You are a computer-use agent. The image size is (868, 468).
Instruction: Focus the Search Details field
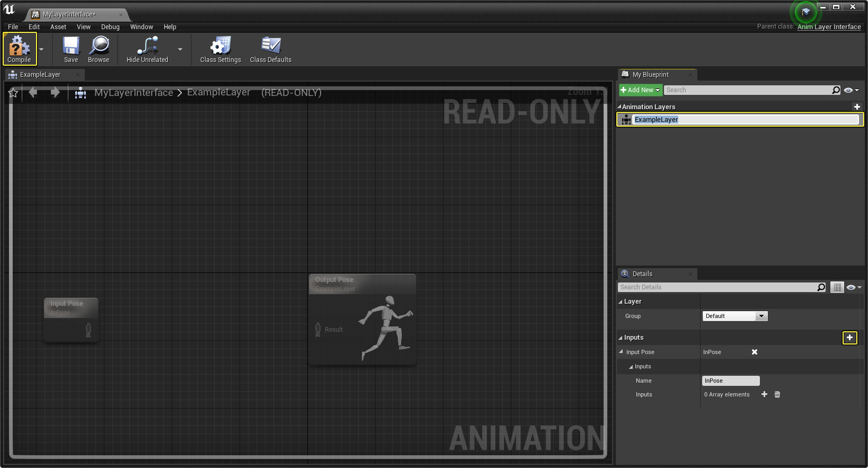(717, 287)
